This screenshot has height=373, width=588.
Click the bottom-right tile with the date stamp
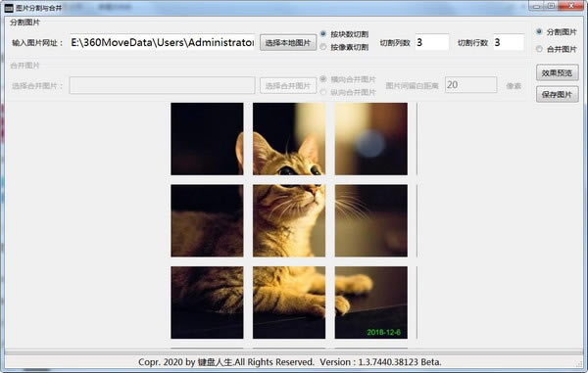point(371,303)
